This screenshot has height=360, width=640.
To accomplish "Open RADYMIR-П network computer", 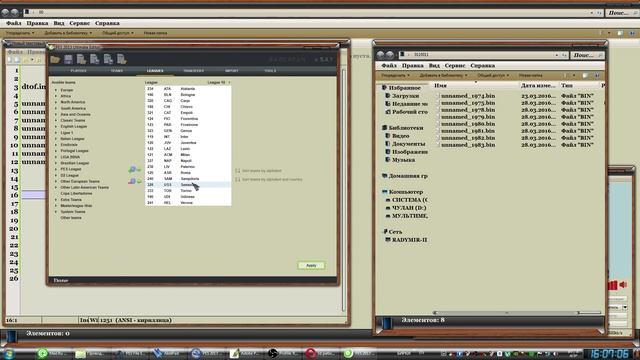I will [406, 240].
